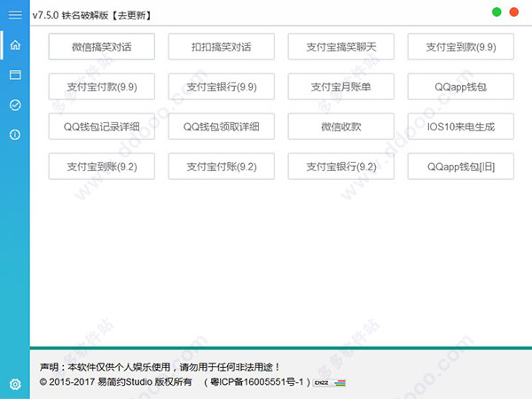Click the 声明 disclaimer line in footer
This screenshot has width=532, height=399.
pyautogui.click(x=160, y=367)
